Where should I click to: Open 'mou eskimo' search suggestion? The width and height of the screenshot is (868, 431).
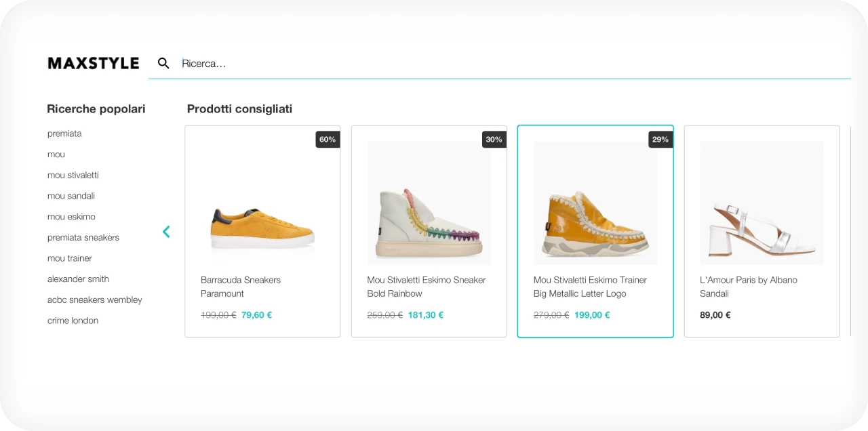(x=71, y=217)
